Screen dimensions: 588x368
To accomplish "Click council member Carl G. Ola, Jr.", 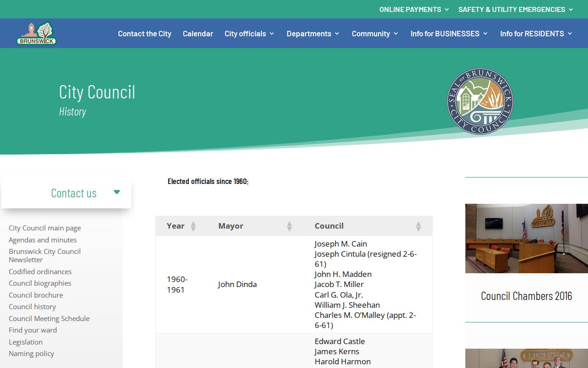I will [x=339, y=295].
